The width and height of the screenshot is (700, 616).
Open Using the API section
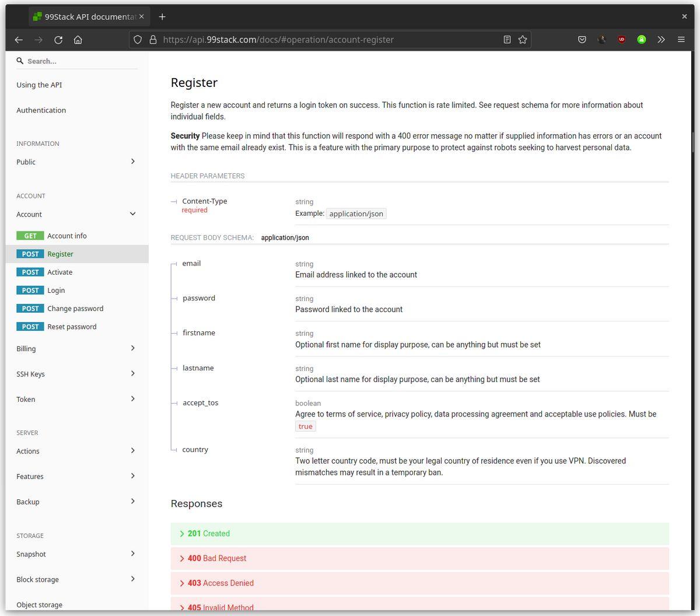[x=39, y=85]
